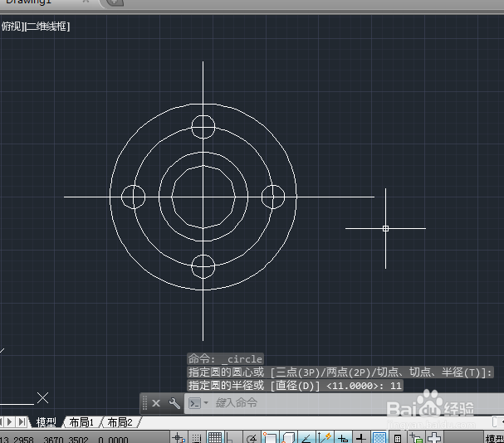The width and height of the screenshot is (504, 443).
Task: Click history line 指定圆的半径或 [直径(D)]
Action: pos(295,385)
